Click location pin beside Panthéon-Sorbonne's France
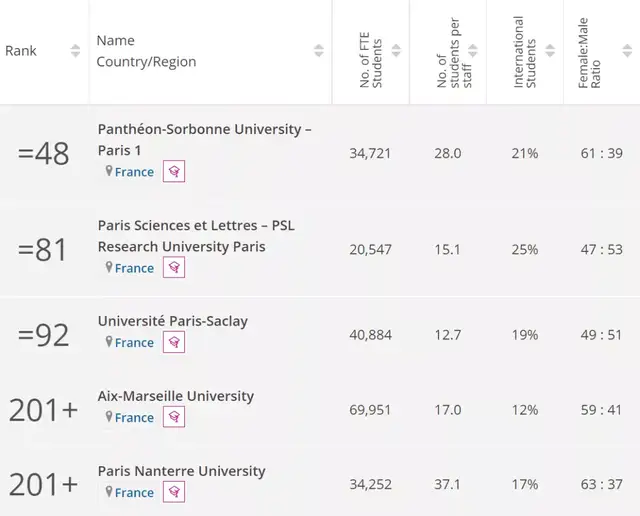Viewport: 640px width, 516px height. point(109,171)
